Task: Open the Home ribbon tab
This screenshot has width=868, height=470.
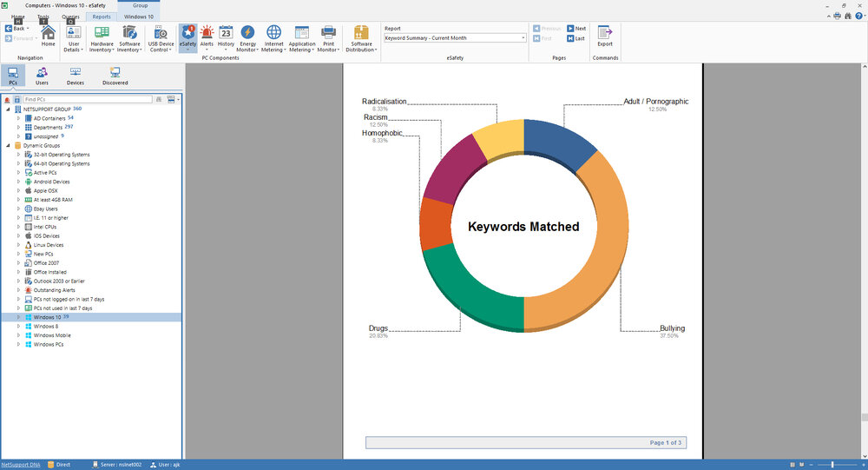Action: 17,17
